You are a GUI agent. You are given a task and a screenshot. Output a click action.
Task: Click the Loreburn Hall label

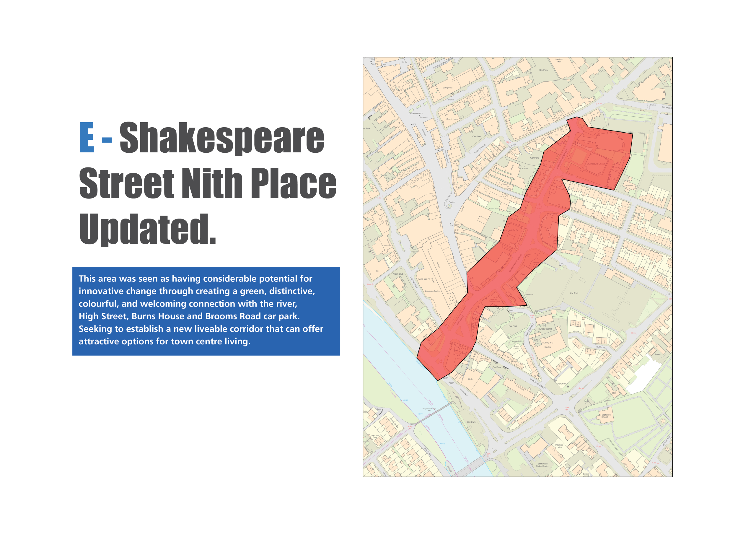[559, 60]
